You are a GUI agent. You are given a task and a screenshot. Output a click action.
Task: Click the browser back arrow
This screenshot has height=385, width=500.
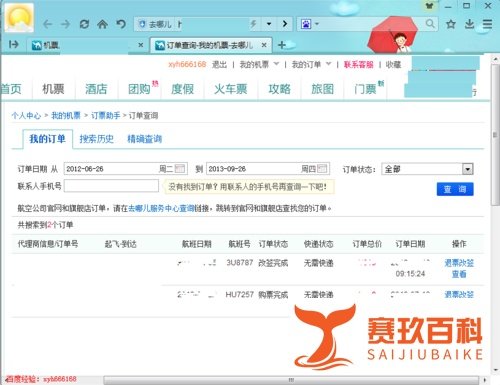48,24
